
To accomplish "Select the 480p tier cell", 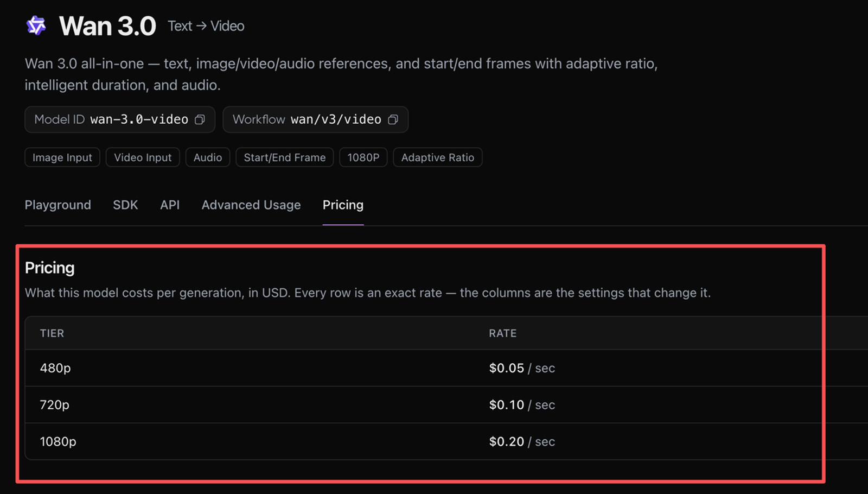I will (x=55, y=368).
